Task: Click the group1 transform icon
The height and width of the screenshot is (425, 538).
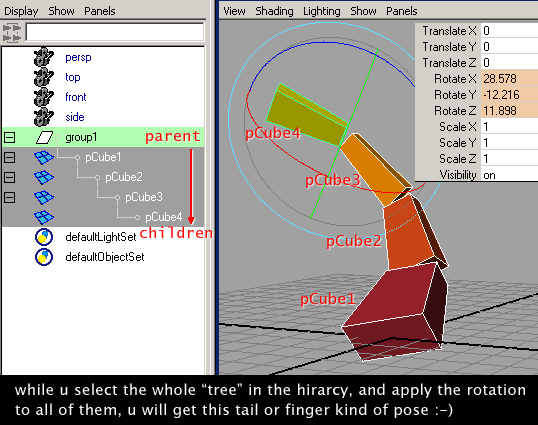Action: pos(44,138)
